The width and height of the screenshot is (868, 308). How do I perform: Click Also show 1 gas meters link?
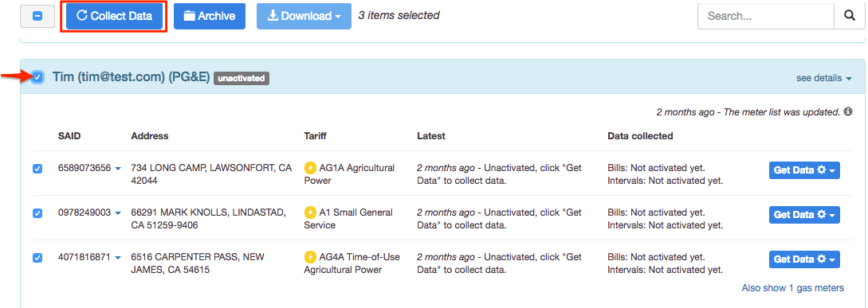click(793, 287)
